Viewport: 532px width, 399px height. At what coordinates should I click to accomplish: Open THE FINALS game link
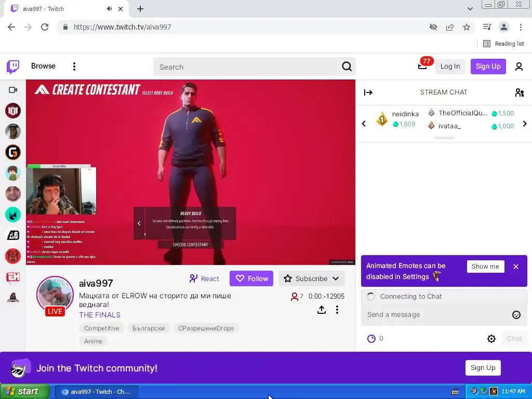(x=100, y=315)
